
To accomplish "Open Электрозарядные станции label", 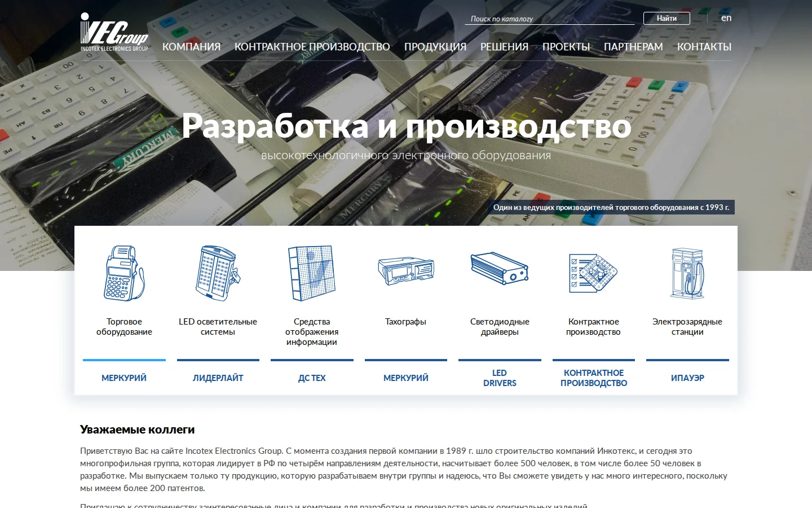I will pos(687,327).
